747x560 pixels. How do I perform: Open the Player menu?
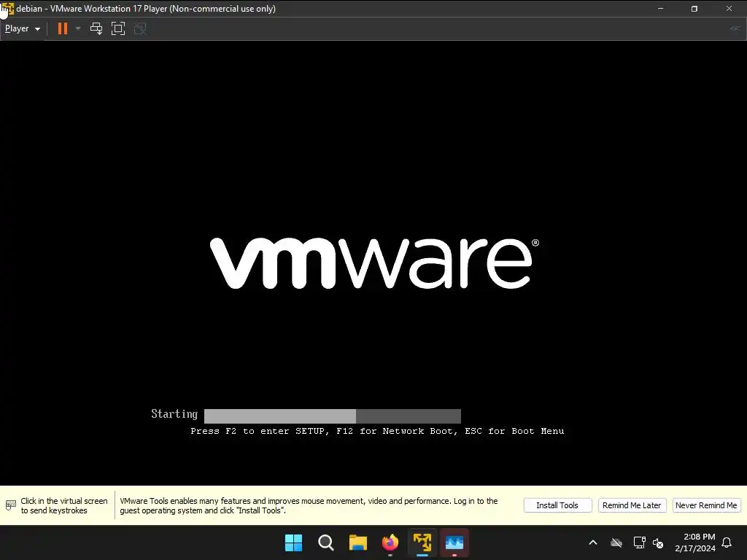(x=22, y=28)
